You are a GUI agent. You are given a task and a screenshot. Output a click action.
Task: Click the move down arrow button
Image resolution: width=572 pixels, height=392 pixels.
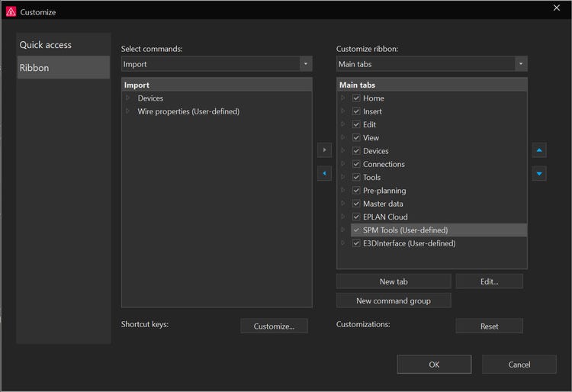click(x=539, y=174)
